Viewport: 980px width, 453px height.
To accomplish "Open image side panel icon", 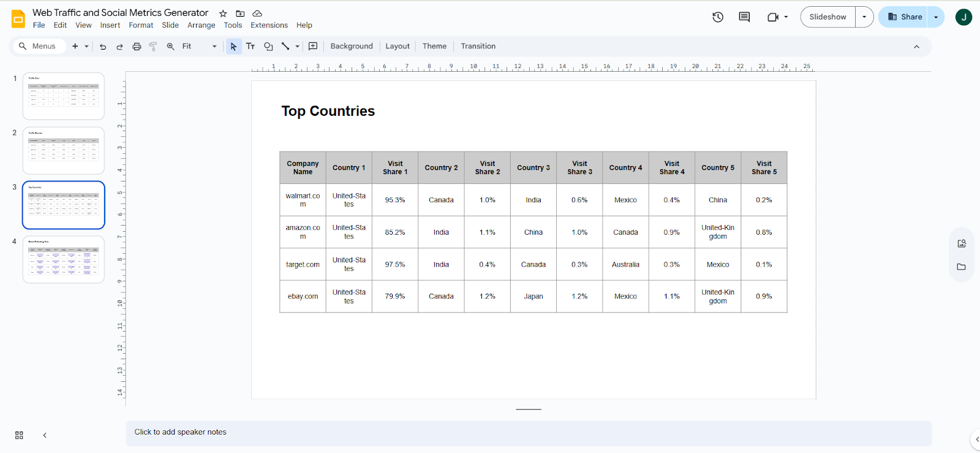I will coord(962,243).
